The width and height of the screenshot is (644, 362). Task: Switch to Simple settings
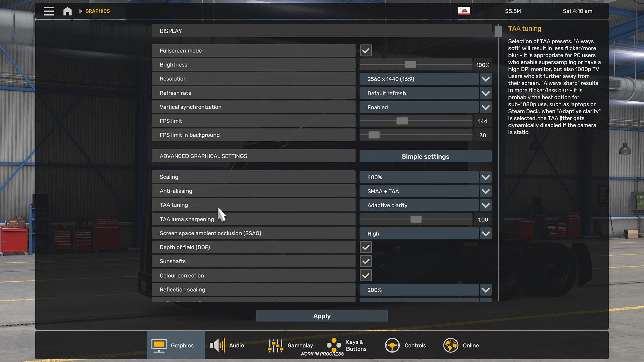tap(425, 157)
